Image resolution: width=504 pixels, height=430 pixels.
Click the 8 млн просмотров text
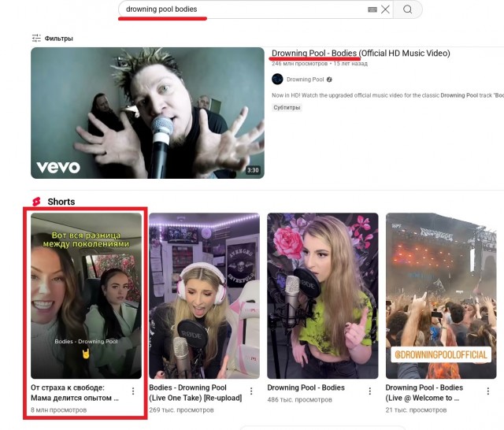point(58,410)
